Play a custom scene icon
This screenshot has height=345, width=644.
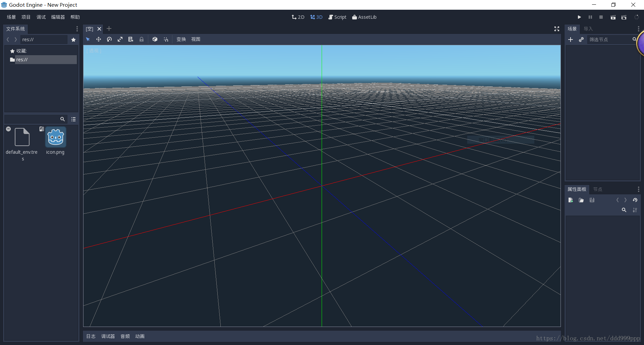tap(624, 17)
